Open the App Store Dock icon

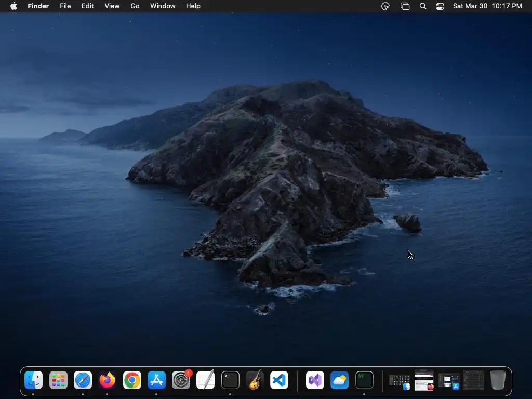click(x=156, y=380)
